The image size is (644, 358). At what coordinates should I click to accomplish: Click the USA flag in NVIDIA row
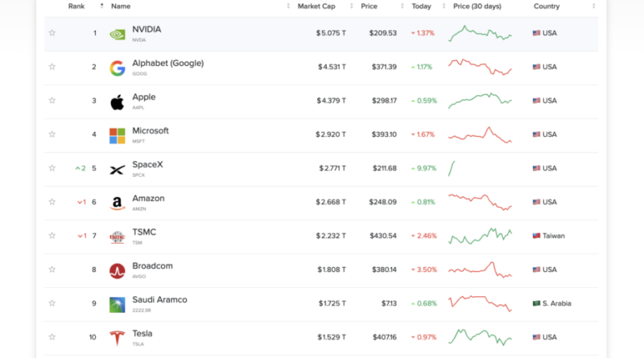tap(536, 33)
